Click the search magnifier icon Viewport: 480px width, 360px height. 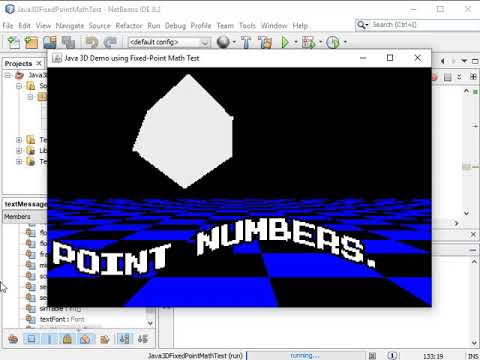coord(361,25)
